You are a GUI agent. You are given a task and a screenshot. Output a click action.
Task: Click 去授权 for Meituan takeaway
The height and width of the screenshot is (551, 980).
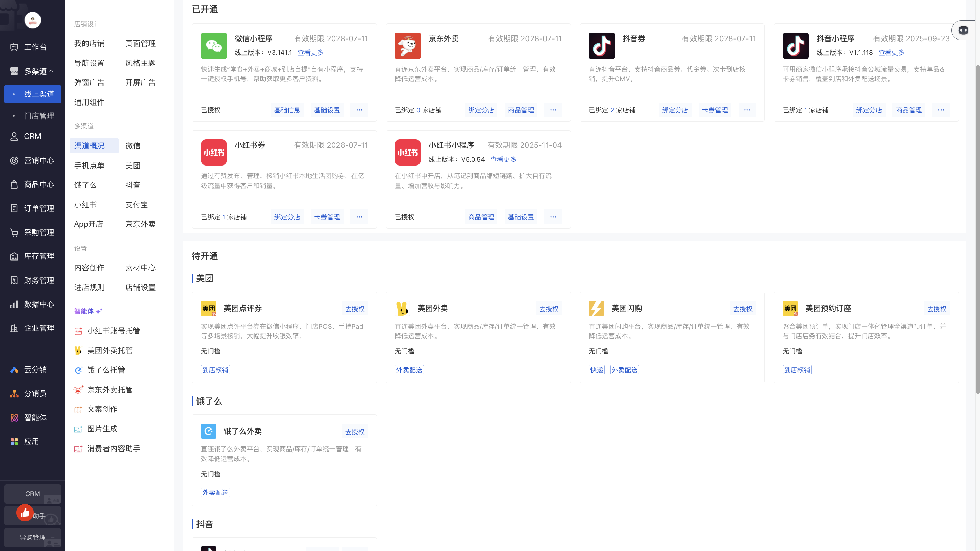pos(549,309)
